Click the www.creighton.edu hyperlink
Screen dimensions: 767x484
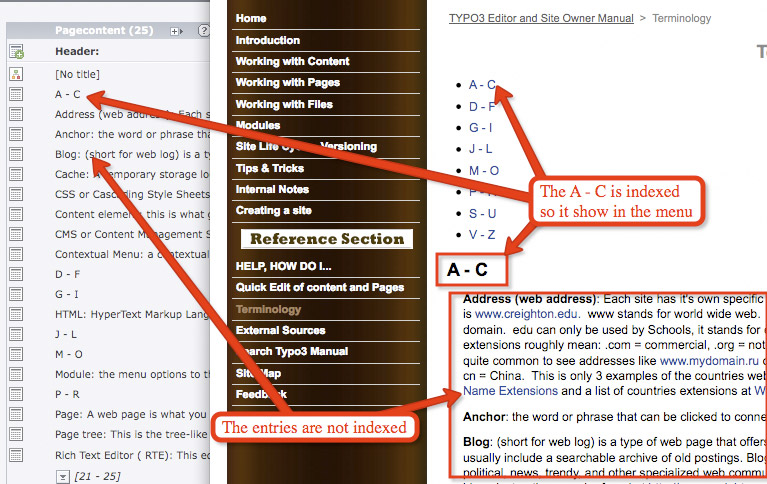(514, 313)
